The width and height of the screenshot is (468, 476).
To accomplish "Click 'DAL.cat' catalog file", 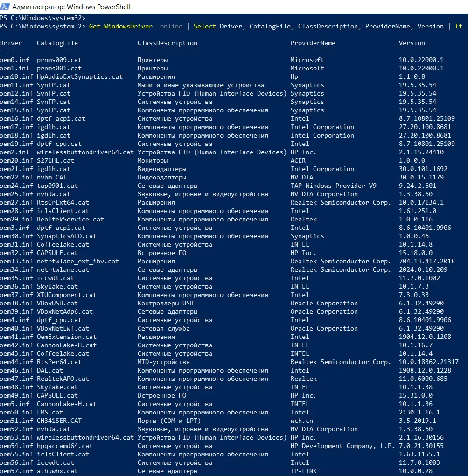I will click(x=50, y=371).
